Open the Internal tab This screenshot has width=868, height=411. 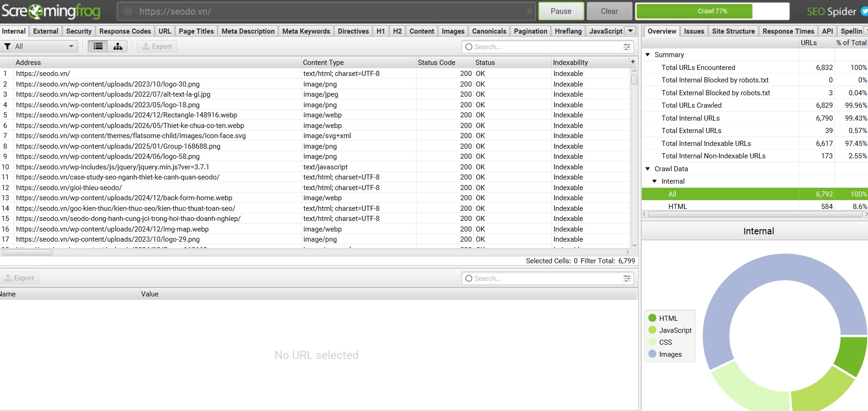pyautogui.click(x=14, y=31)
